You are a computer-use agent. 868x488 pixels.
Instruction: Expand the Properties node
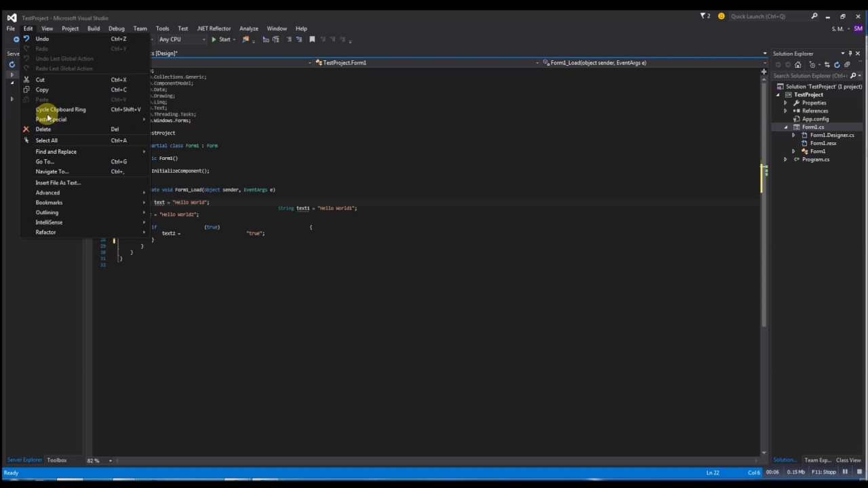pos(786,103)
